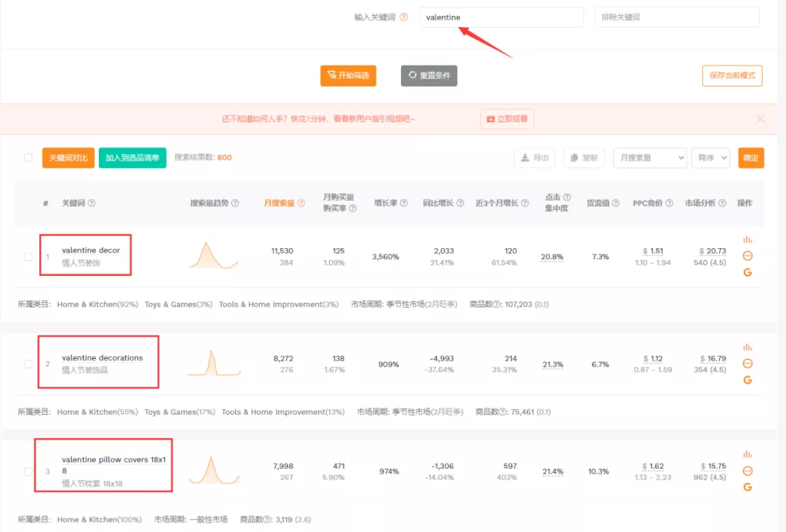Click the exclude keywords input field

677,17
